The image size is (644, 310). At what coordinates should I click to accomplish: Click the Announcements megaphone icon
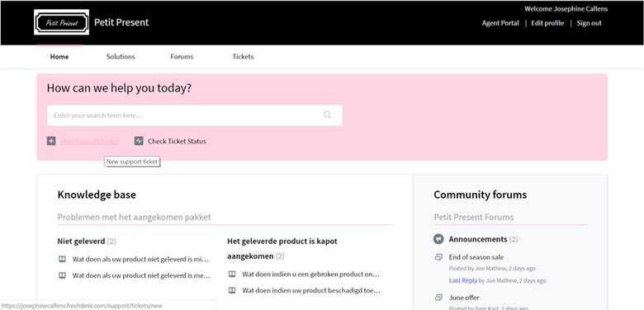click(438, 239)
